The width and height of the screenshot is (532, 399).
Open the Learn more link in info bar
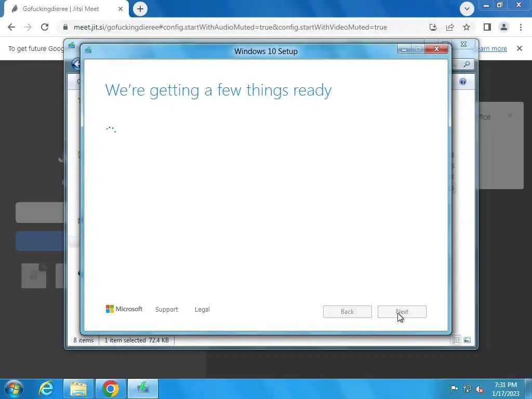(491, 48)
